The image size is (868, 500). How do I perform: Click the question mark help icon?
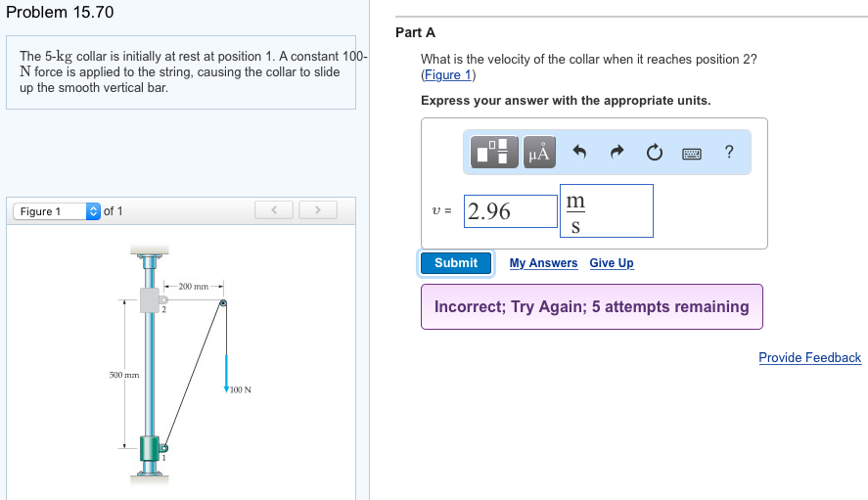pyautogui.click(x=728, y=151)
